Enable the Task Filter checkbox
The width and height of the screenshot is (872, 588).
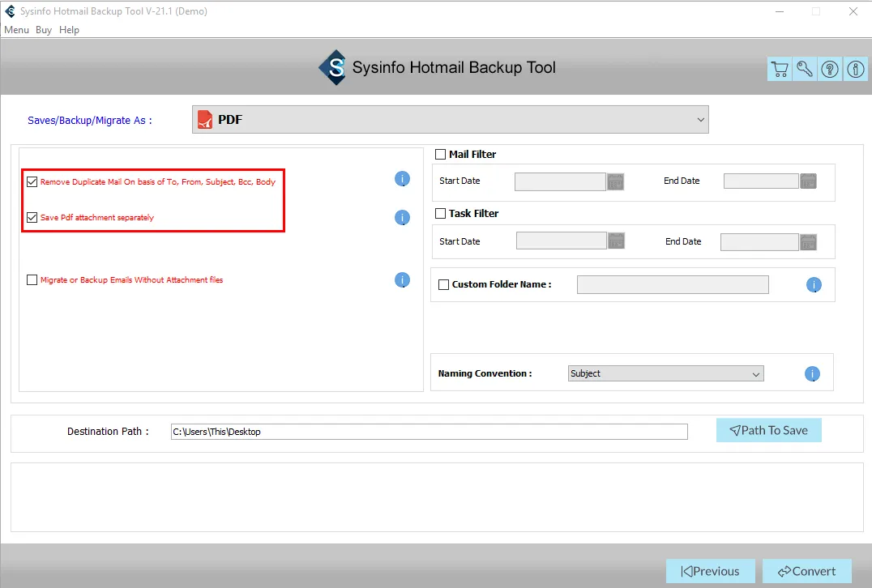[x=440, y=214]
